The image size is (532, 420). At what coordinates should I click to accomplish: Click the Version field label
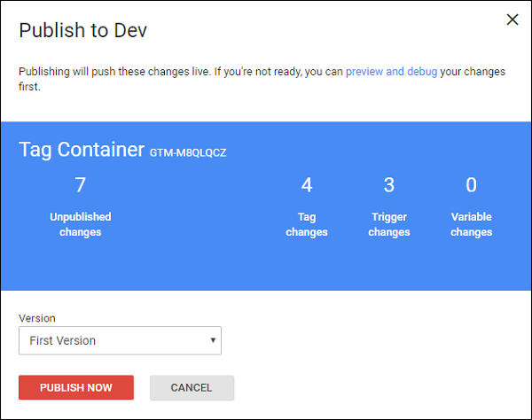pos(37,318)
